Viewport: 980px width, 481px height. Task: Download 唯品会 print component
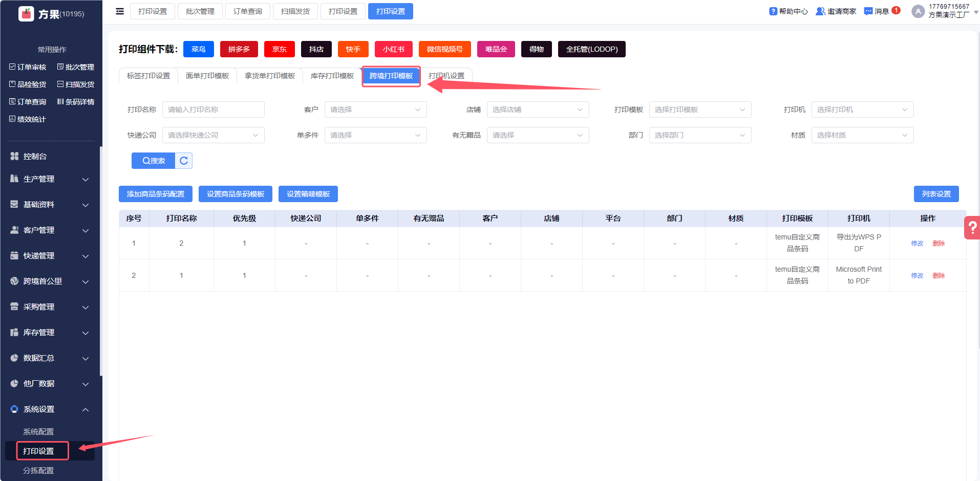496,49
